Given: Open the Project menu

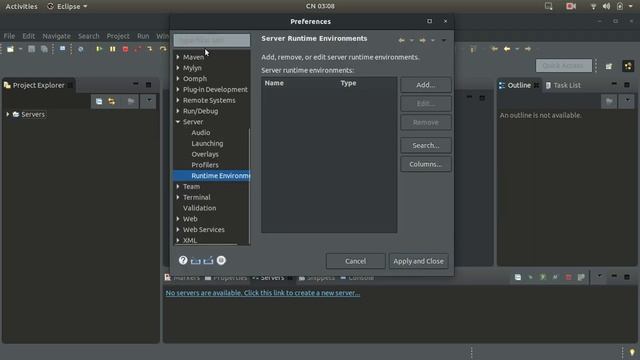Looking at the screenshot, I should (x=118, y=36).
